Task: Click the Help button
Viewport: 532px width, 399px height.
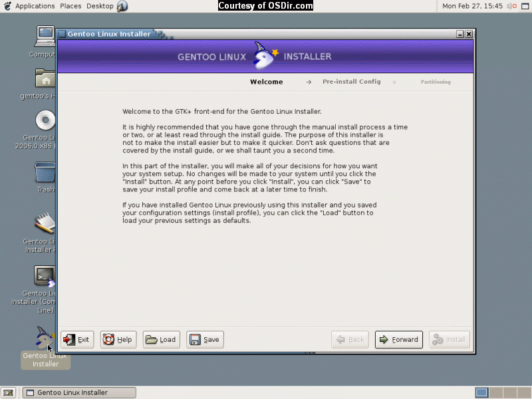Action: pos(118,340)
